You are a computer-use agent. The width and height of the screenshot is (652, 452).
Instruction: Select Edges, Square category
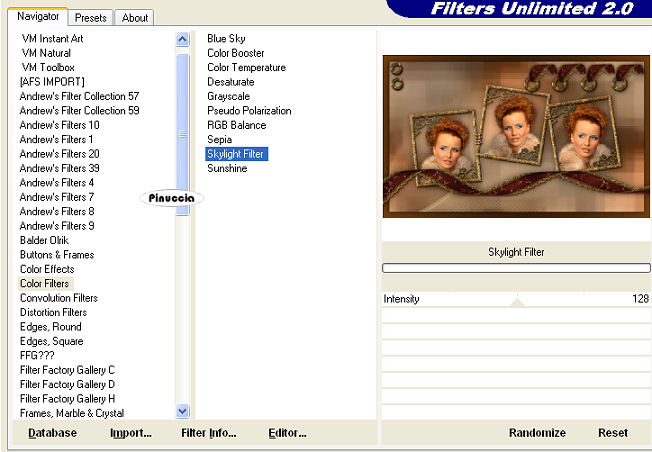click(52, 341)
